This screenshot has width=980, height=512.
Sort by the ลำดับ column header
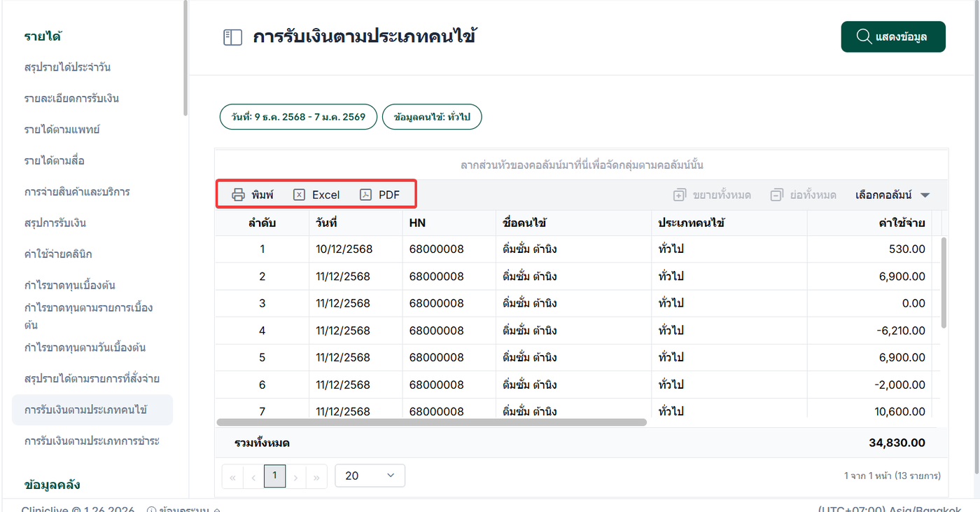262,223
